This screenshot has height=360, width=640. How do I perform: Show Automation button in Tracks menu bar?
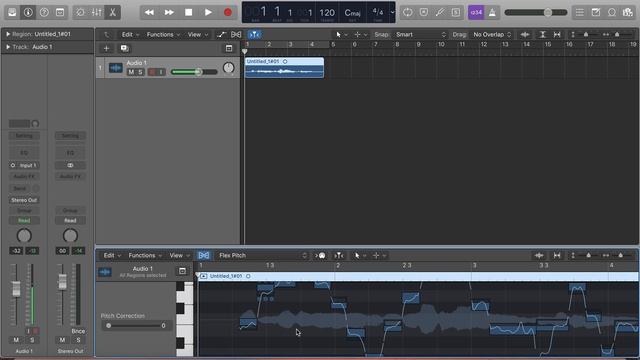tap(221, 35)
